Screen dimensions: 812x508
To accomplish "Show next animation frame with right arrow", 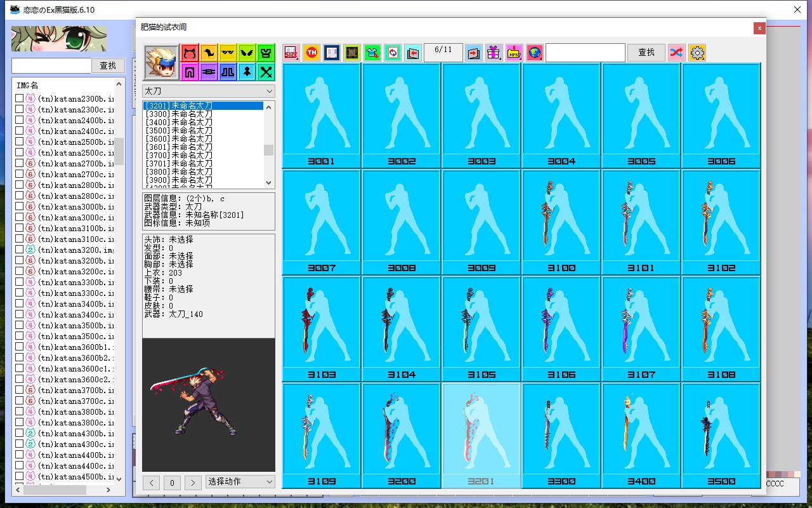I will pyautogui.click(x=193, y=483).
